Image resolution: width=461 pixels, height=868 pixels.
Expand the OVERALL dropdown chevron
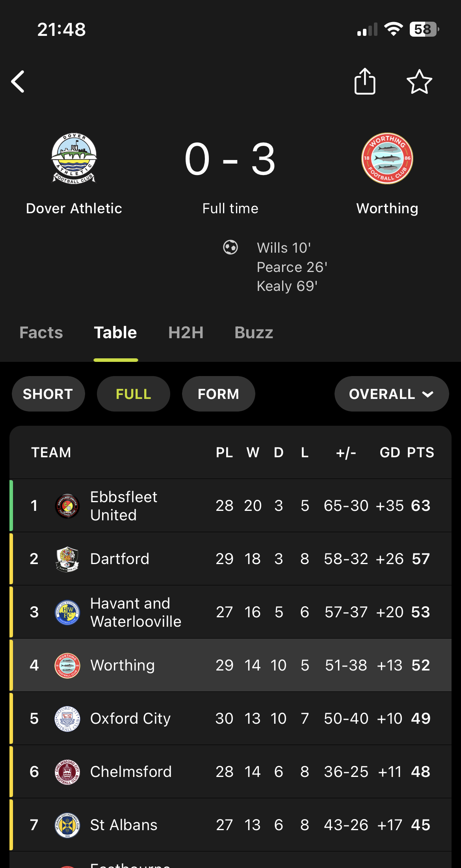[x=428, y=394]
